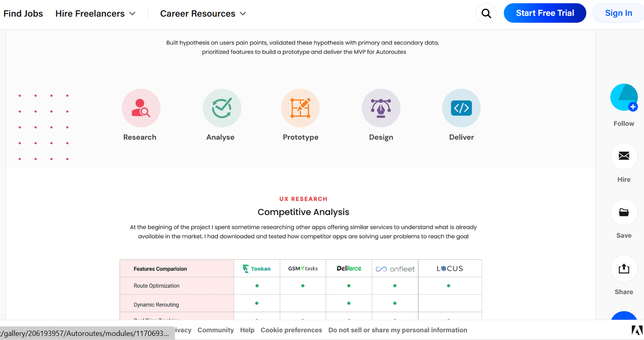
Task: Click the Research step icon
Action: click(141, 108)
